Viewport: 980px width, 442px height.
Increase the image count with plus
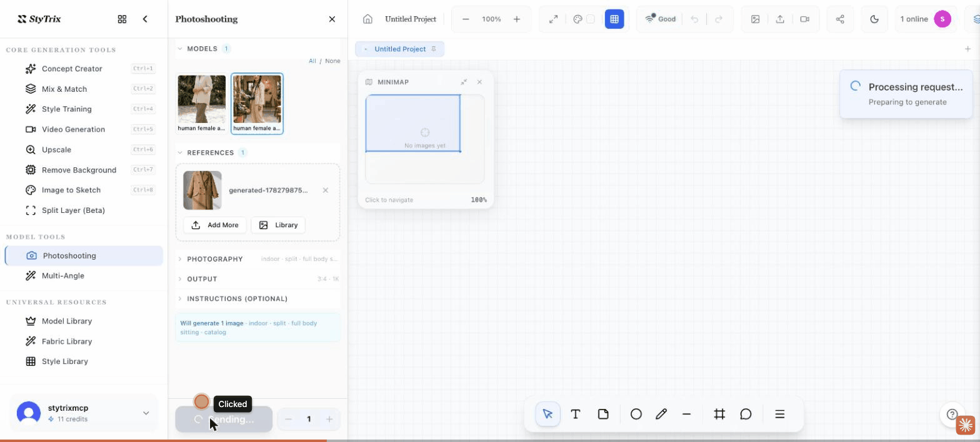point(329,419)
